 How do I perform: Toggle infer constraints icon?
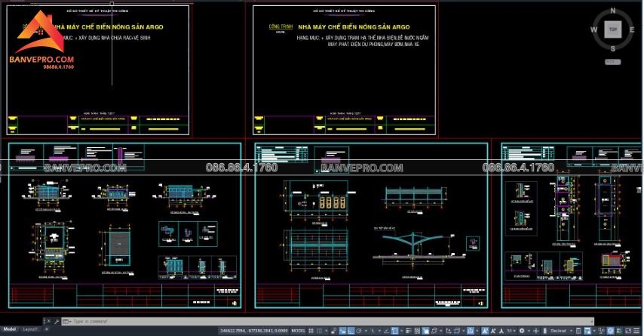pos(333,331)
